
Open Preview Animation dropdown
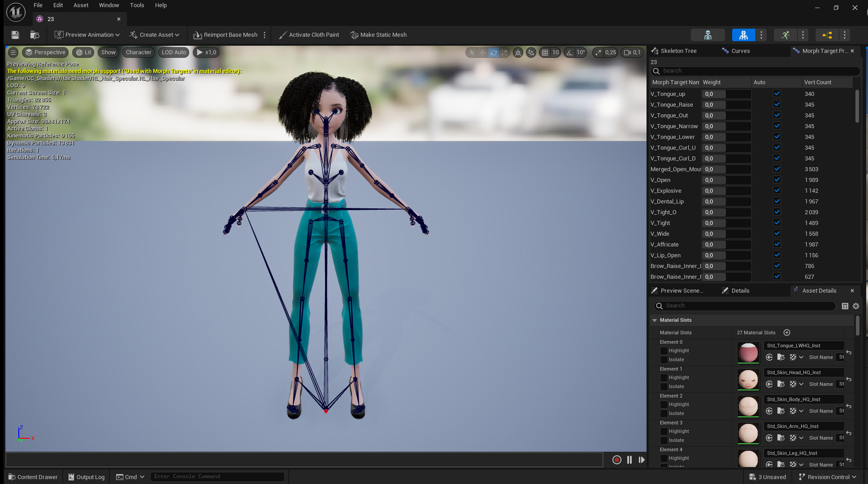point(87,35)
